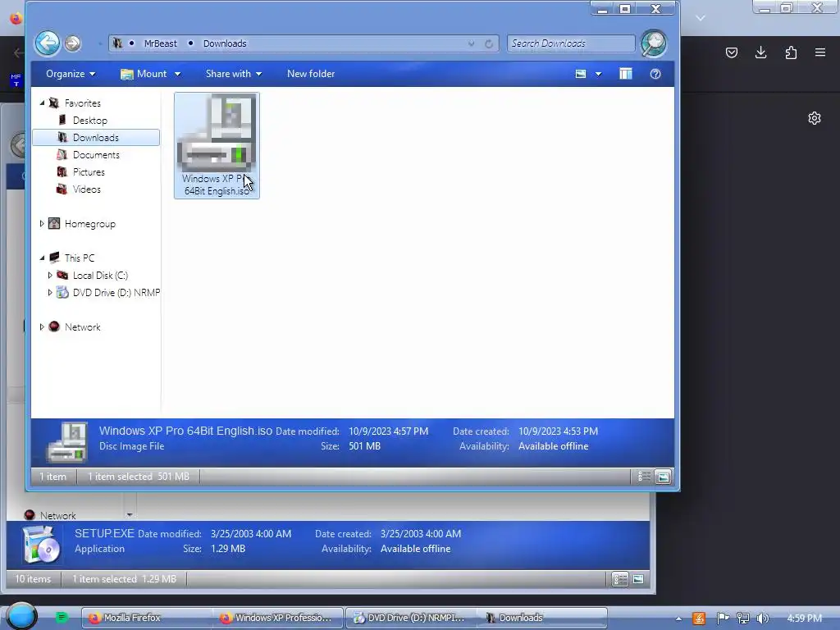Create a New folder
The height and width of the screenshot is (630, 840).
tap(311, 74)
